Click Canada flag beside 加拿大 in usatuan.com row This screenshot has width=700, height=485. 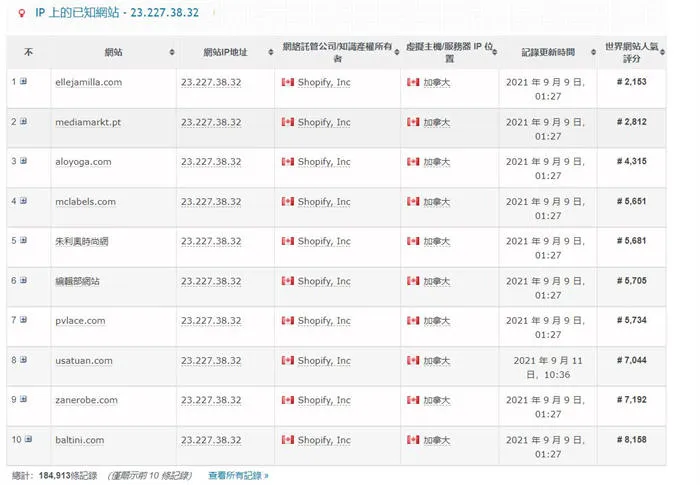click(413, 360)
